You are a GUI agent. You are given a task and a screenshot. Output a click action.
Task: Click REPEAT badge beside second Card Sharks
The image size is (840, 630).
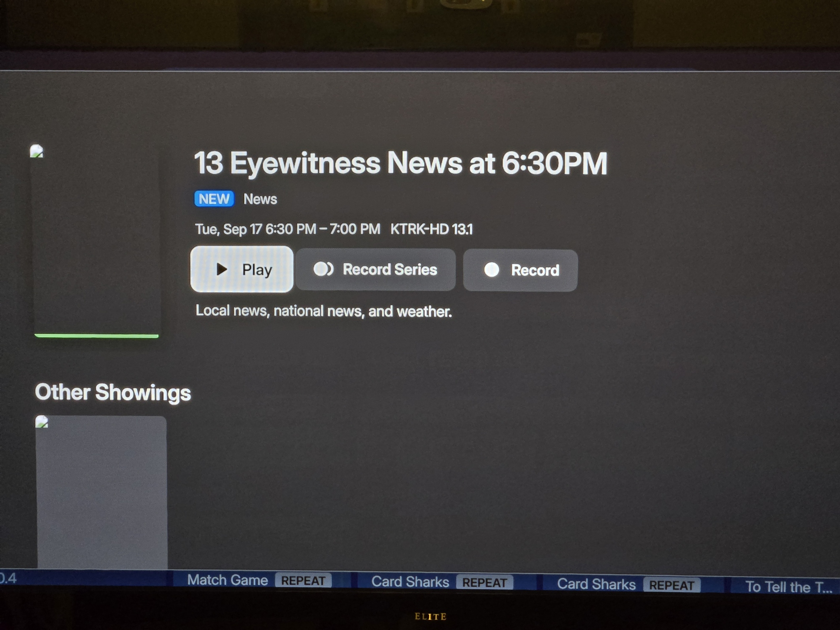[x=672, y=585]
